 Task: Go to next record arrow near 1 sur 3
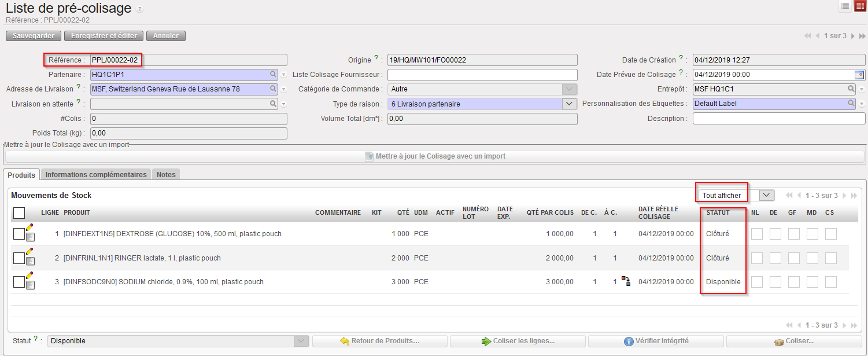pyautogui.click(x=852, y=36)
